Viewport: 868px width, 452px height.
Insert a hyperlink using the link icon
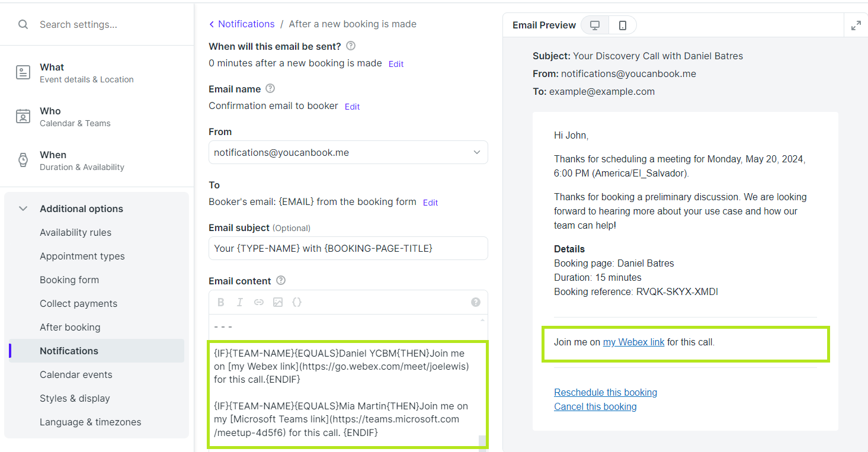point(258,302)
